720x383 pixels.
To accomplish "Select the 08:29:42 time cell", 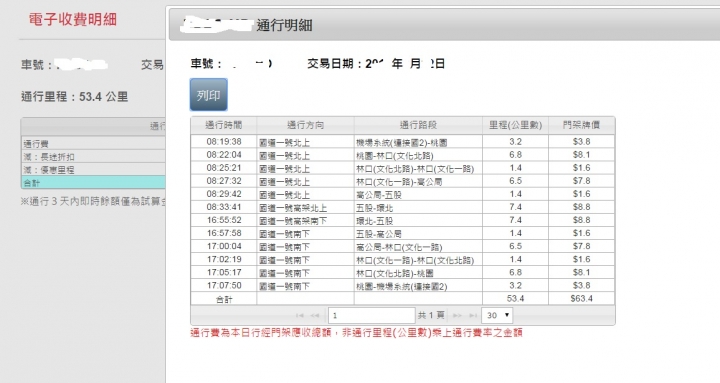I will tap(224, 194).
